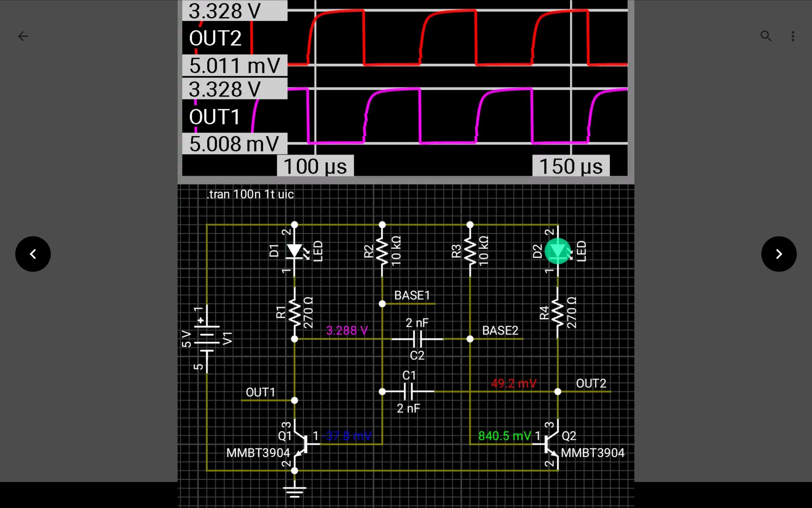Screen dimensions: 812x508
Task: Open search
Action: (766, 36)
